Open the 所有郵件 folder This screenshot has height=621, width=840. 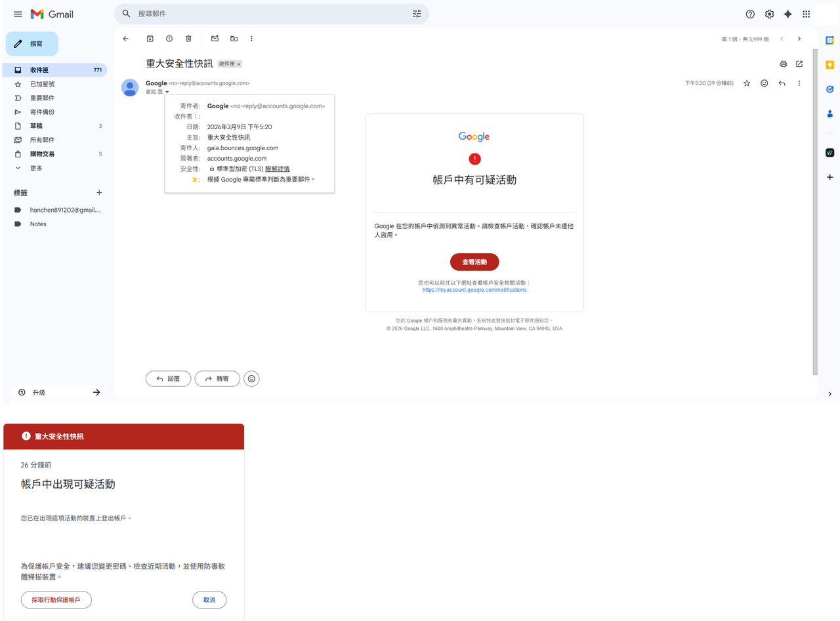click(x=54, y=140)
